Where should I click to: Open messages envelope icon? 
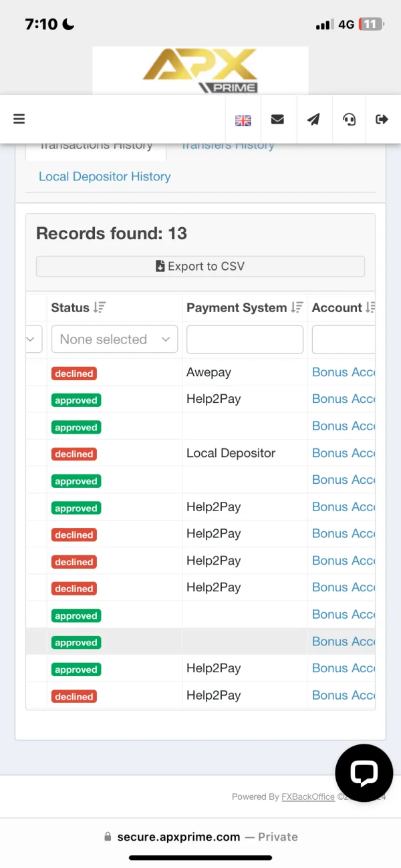[277, 120]
